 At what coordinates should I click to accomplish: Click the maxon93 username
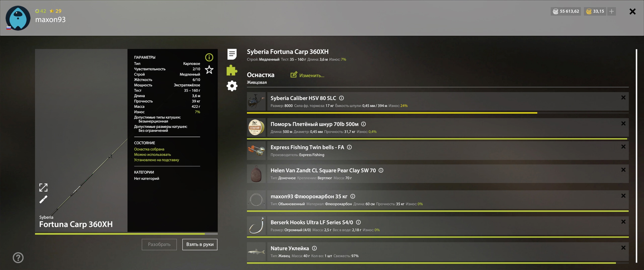pyautogui.click(x=50, y=19)
